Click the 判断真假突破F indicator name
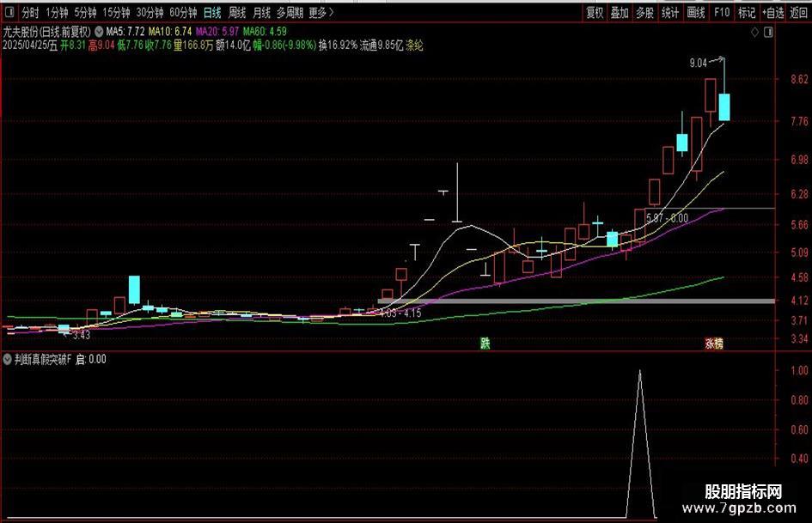Image resolution: width=812 pixels, height=523 pixels. [x=42, y=359]
